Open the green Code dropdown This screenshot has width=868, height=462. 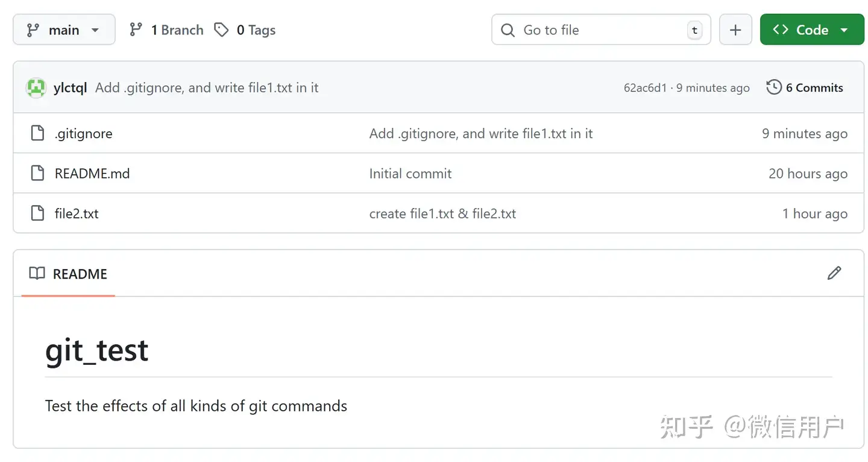[812, 30]
